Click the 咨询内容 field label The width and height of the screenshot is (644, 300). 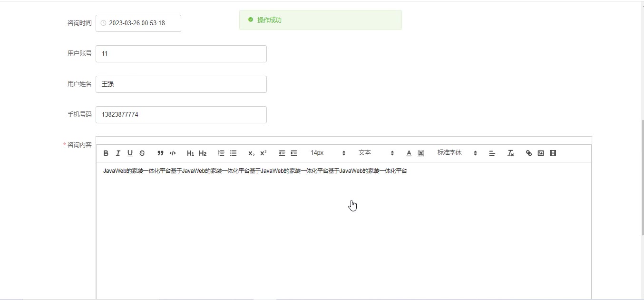79,145
